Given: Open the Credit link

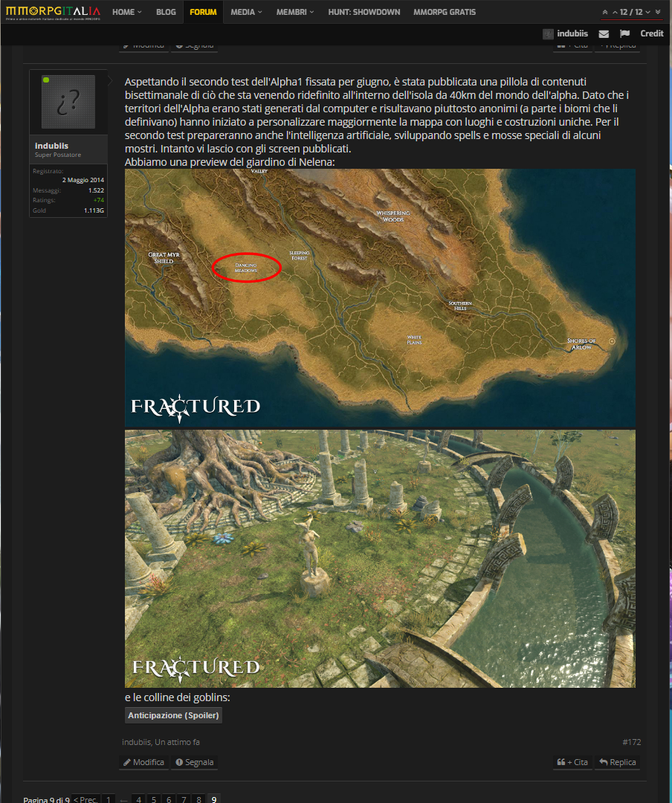Looking at the screenshot, I should click(651, 33).
